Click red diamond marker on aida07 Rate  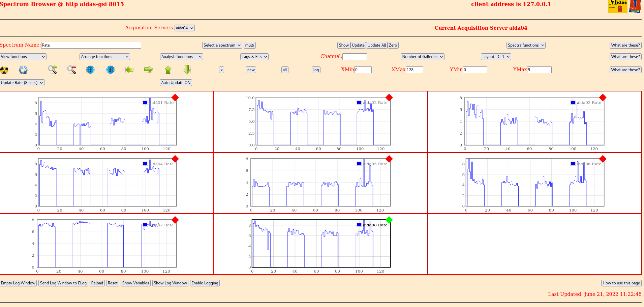(175, 220)
